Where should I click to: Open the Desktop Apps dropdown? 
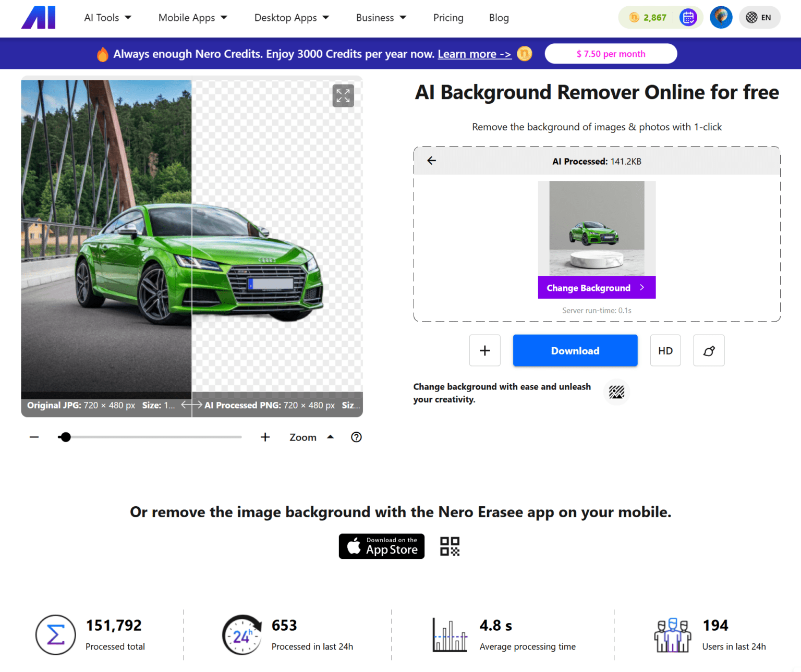click(x=291, y=17)
